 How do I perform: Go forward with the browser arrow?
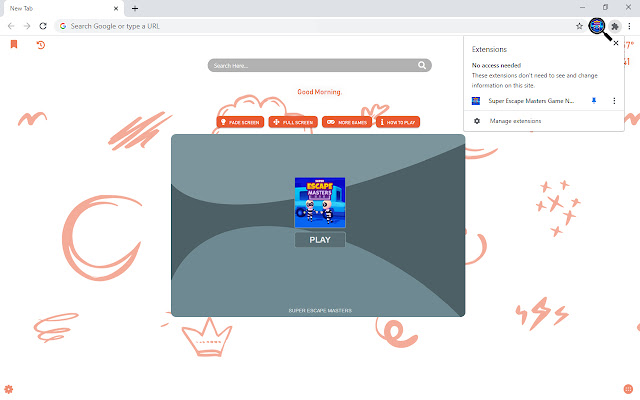(27, 26)
